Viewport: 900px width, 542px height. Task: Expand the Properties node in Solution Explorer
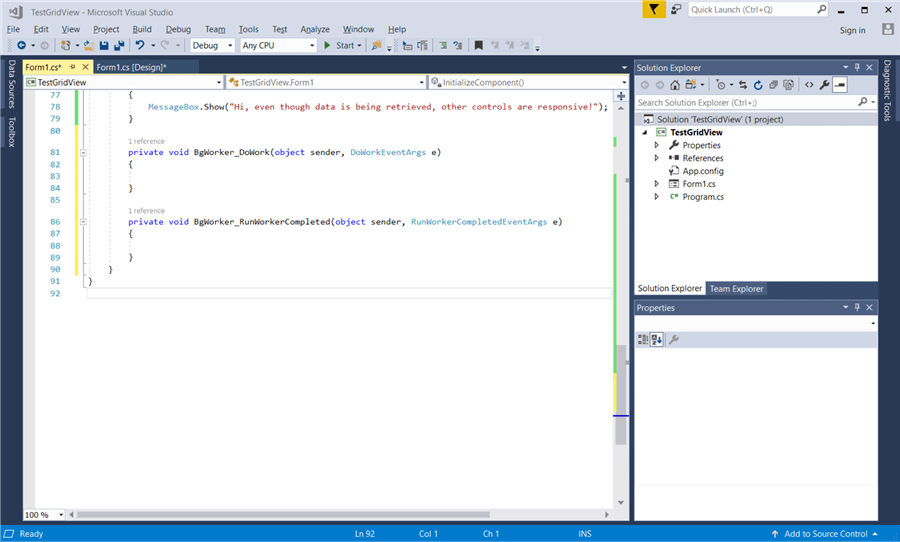pos(657,145)
